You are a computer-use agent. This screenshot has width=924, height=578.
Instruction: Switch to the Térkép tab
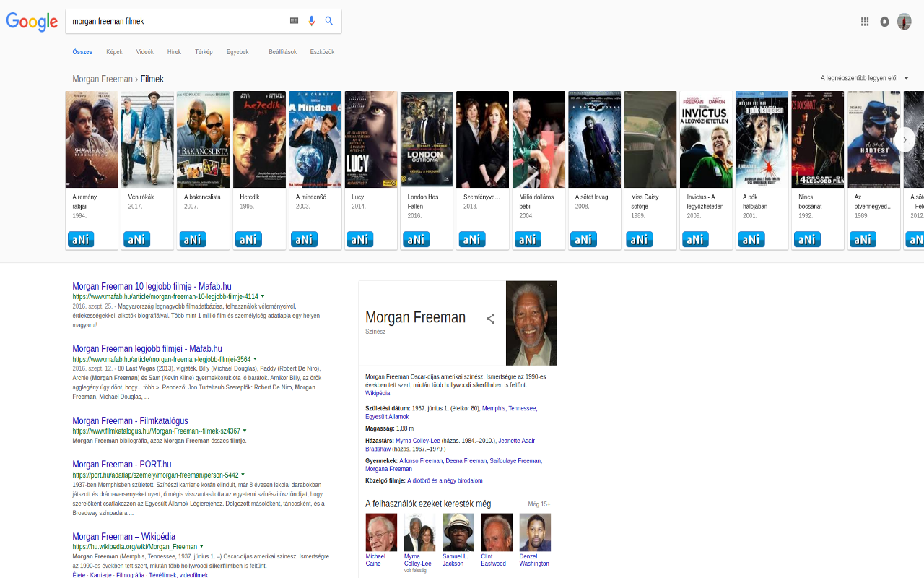click(204, 52)
